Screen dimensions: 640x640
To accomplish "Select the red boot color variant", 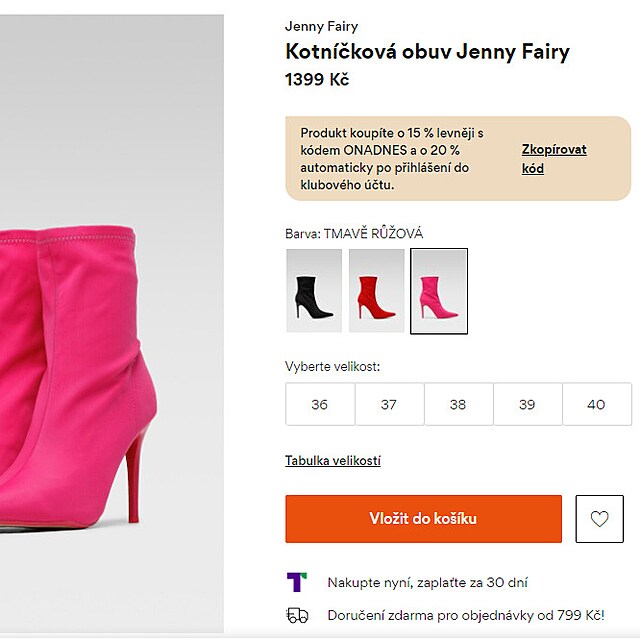I will click(x=377, y=290).
